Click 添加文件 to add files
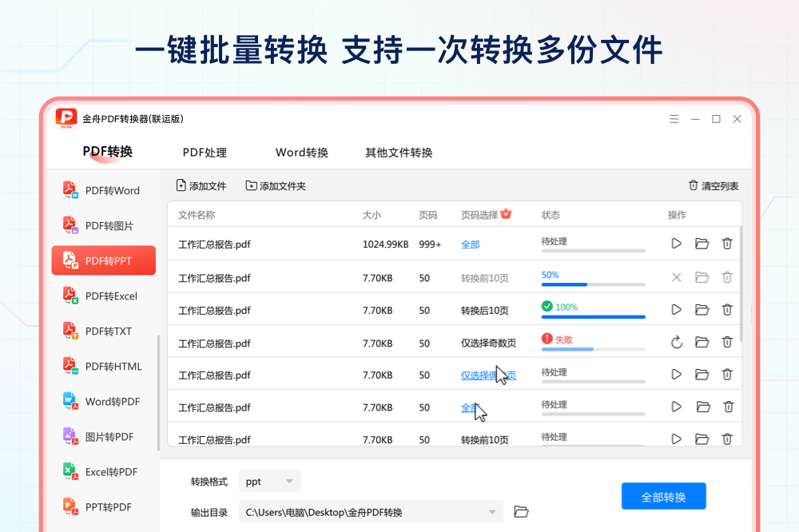 click(201, 186)
